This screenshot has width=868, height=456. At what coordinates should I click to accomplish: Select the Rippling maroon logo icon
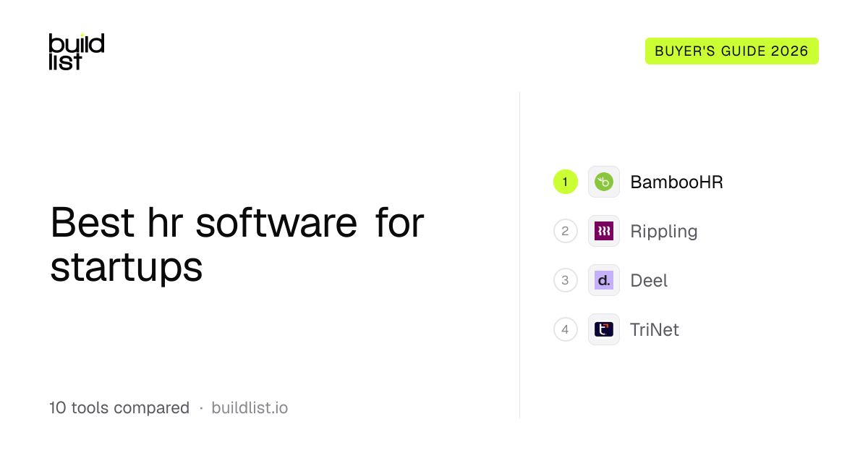pos(604,231)
